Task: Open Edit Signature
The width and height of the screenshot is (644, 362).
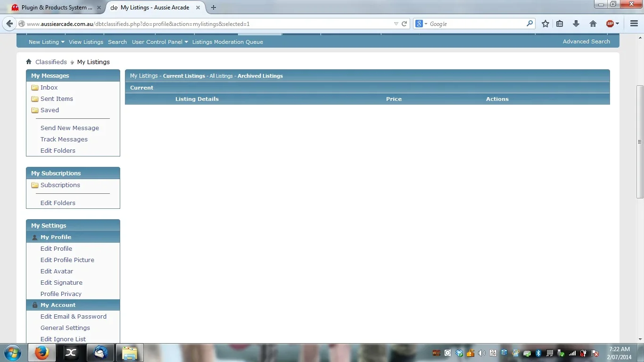Action: pos(61,283)
